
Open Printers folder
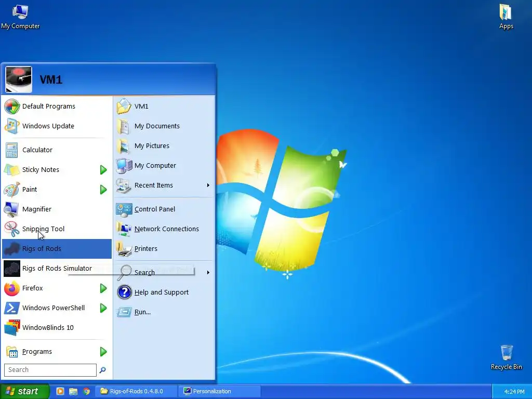(164, 249)
